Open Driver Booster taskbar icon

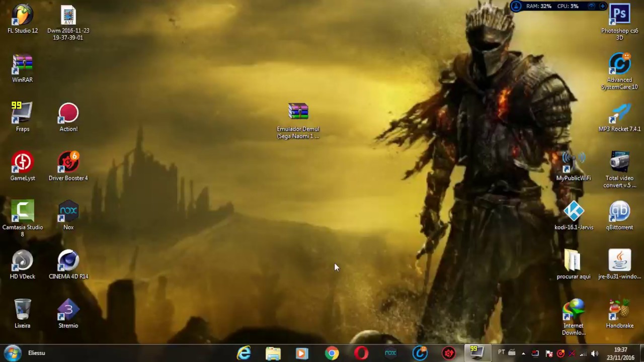coord(449,353)
